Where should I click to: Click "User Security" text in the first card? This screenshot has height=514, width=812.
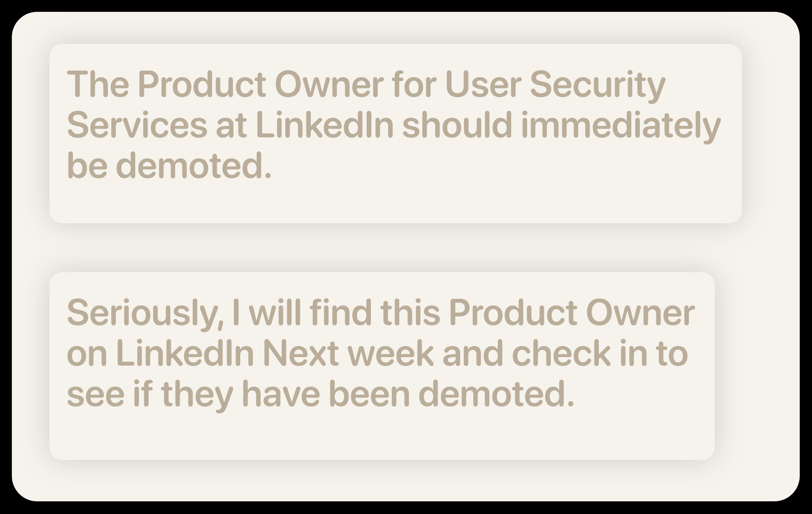coord(555,84)
